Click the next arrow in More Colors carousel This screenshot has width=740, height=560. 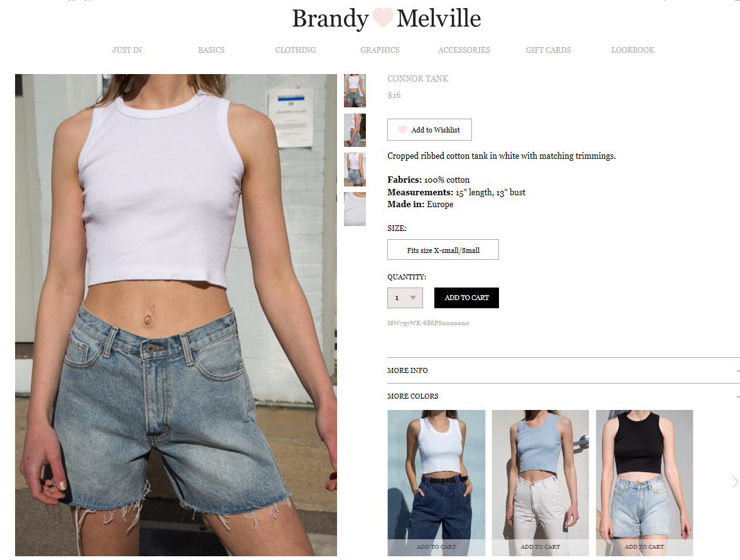point(734,482)
